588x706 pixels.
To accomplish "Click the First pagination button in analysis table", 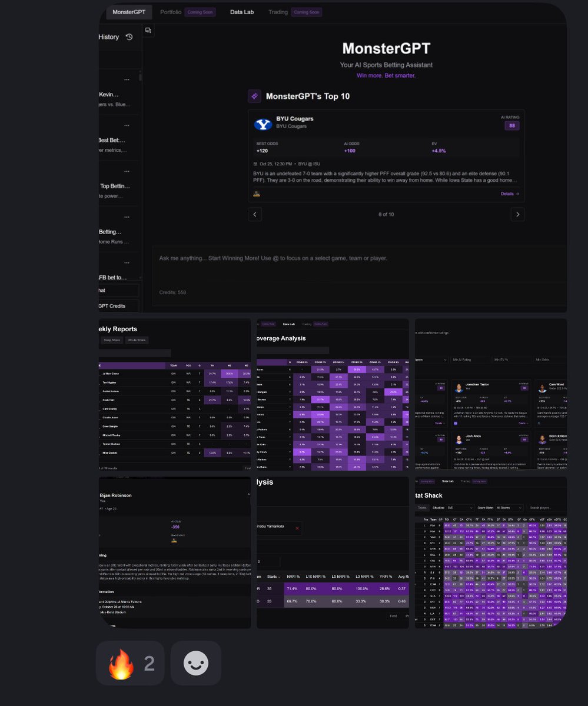I will [393, 616].
